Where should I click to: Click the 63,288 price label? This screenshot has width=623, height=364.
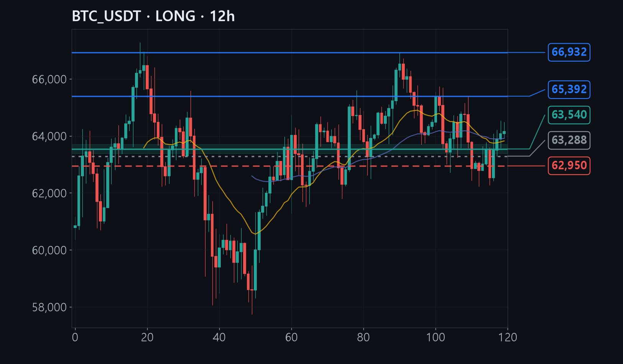pyautogui.click(x=569, y=140)
